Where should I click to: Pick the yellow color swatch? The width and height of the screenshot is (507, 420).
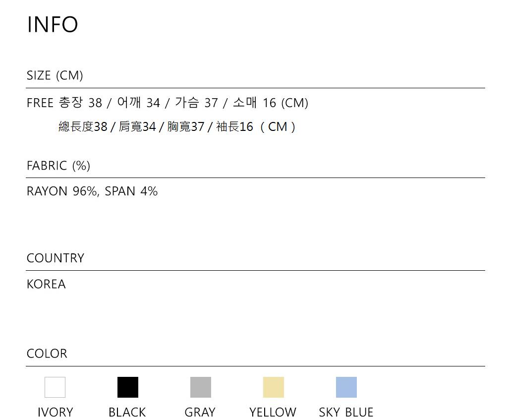274,387
